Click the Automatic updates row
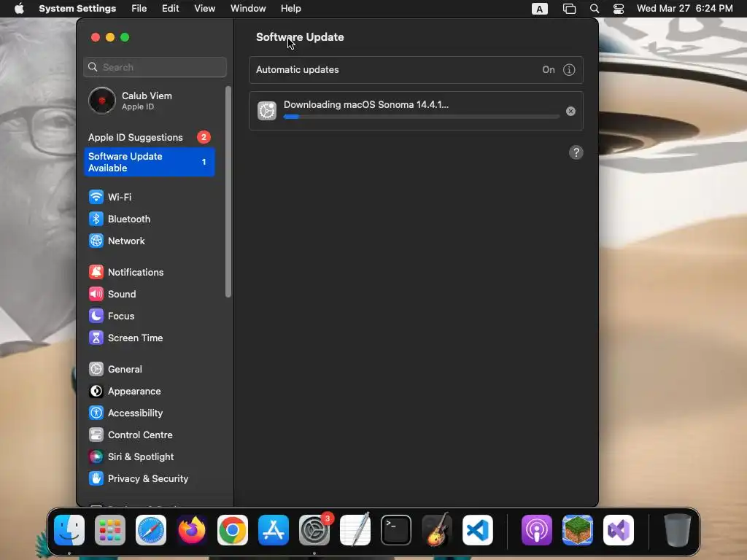This screenshot has width=747, height=560. [416, 70]
